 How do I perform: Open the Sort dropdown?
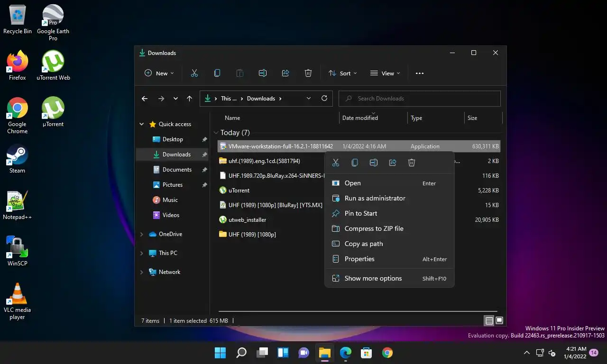click(x=343, y=73)
